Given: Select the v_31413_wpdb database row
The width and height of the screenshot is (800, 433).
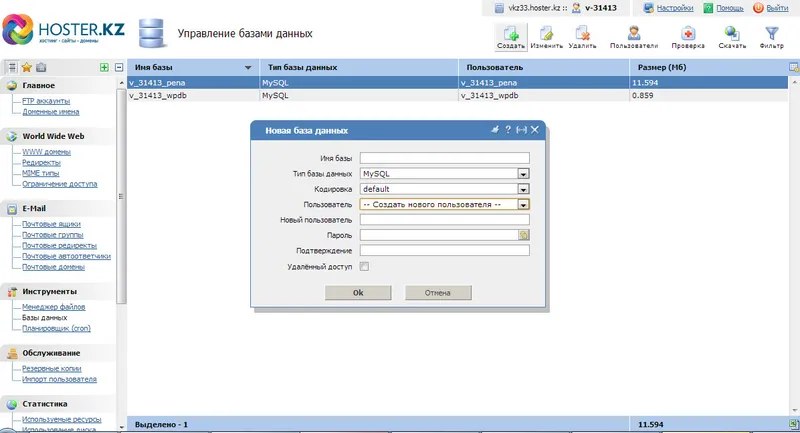Looking at the screenshot, I should [x=458, y=95].
